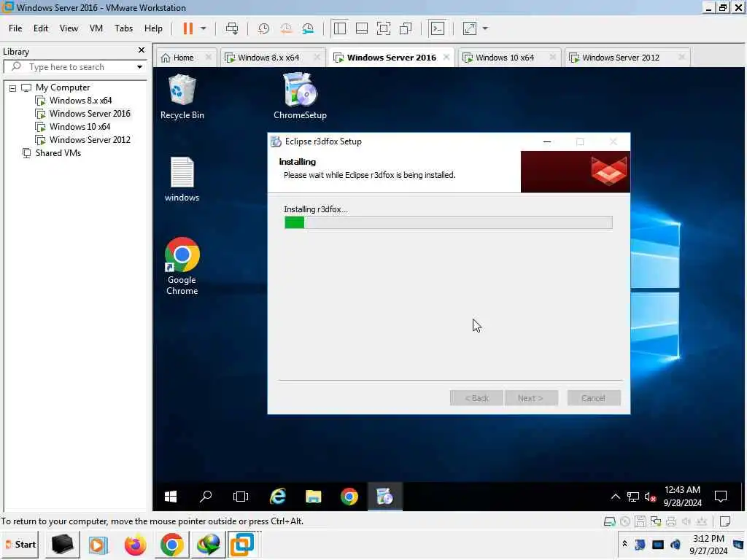
Task: Open the console view icon
Action: [x=438, y=28]
